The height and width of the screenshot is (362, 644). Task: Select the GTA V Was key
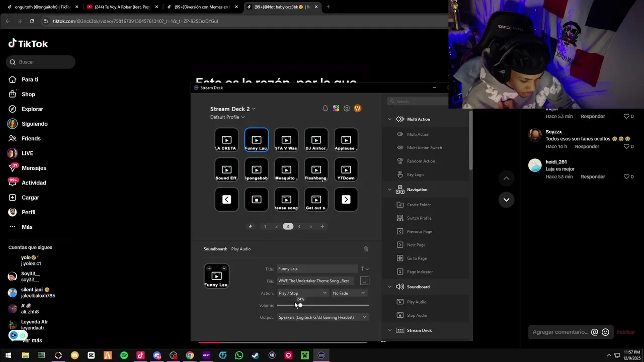click(x=286, y=140)
